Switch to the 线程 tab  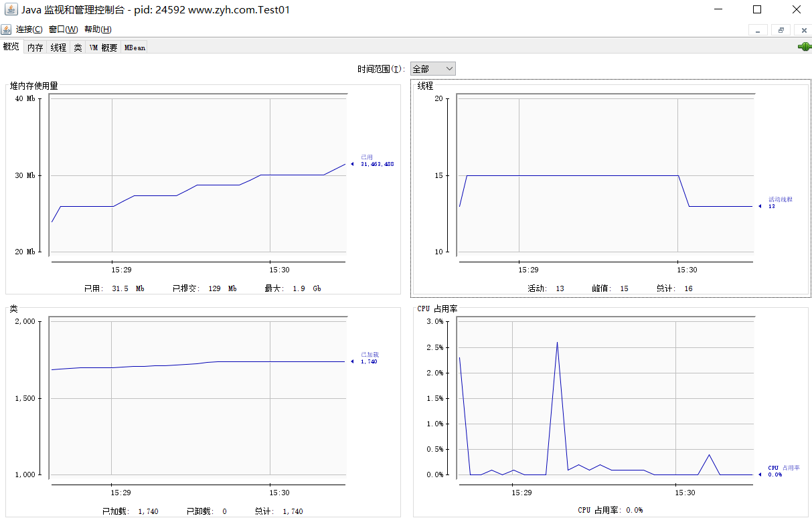[x=58, y=48]
